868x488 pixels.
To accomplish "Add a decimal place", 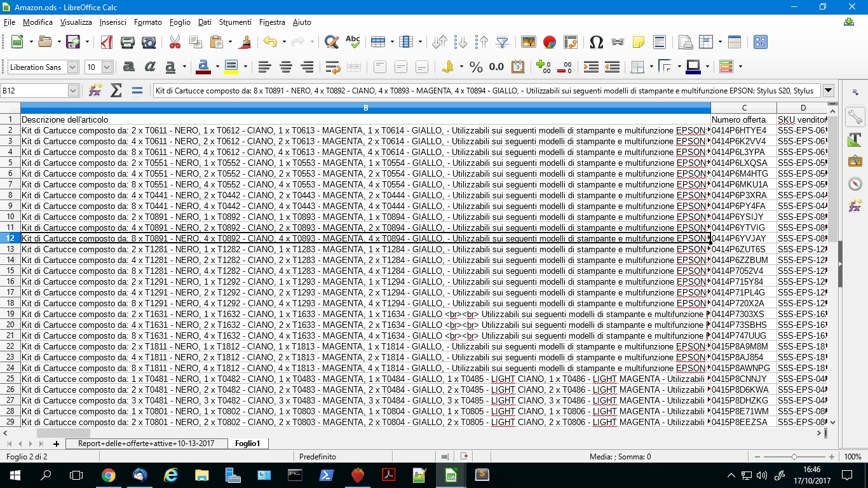I will click(x=543, y=67).
